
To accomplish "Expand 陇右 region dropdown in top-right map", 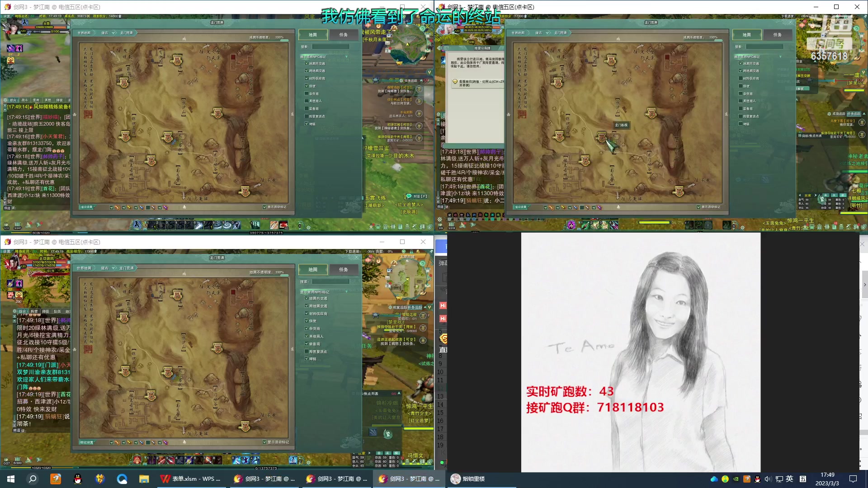I will [547, 33].
